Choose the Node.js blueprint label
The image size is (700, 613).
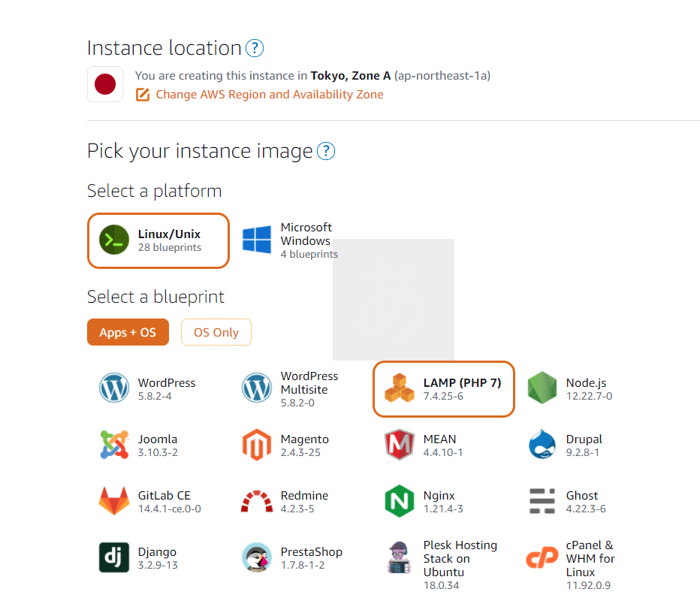coord(586,382)
